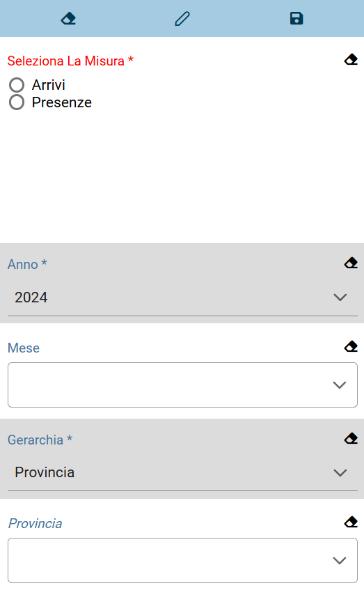Clear the Anno field with eraser icon
The image size is (364, 604).
click(x=351, y=263)
